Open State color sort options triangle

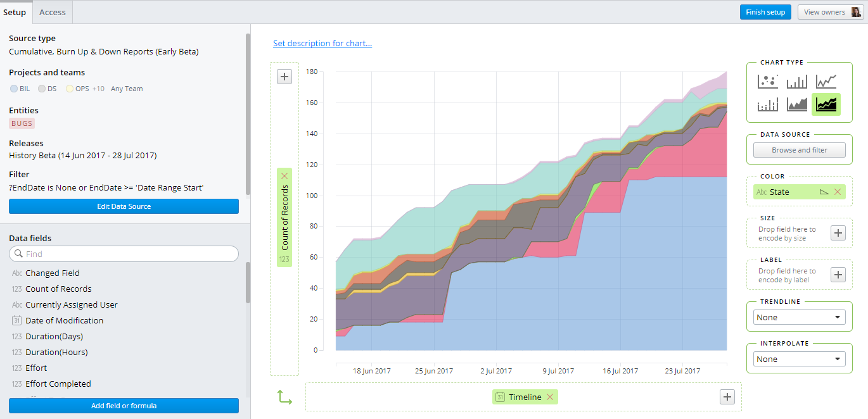(x=824, y=192)
